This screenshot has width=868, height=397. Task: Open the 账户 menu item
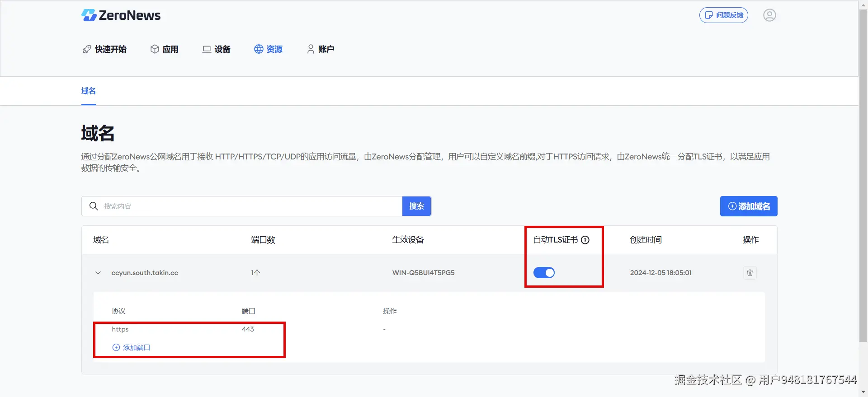coord(321,49)
